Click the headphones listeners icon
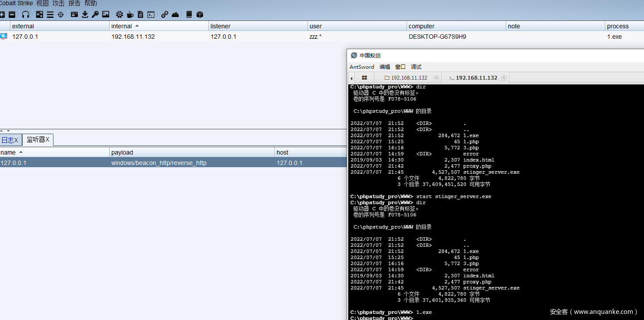 click(x=26, y=14)
